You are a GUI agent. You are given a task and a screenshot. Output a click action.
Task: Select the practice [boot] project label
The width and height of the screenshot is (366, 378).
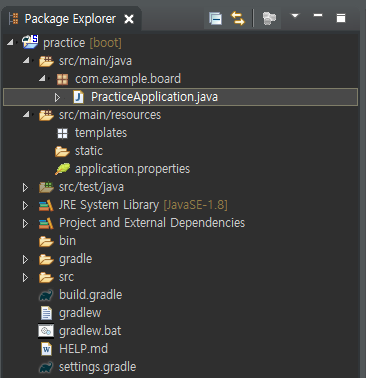[82, 43]
